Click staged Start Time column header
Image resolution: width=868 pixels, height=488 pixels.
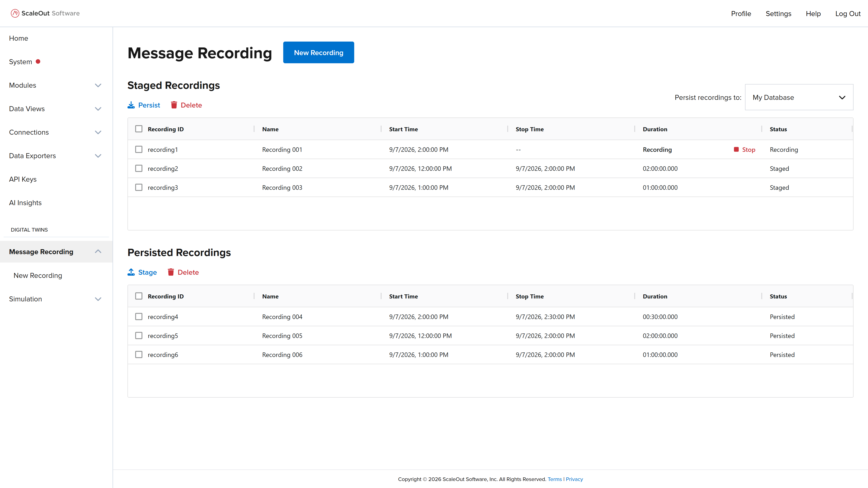click(403, 129)
